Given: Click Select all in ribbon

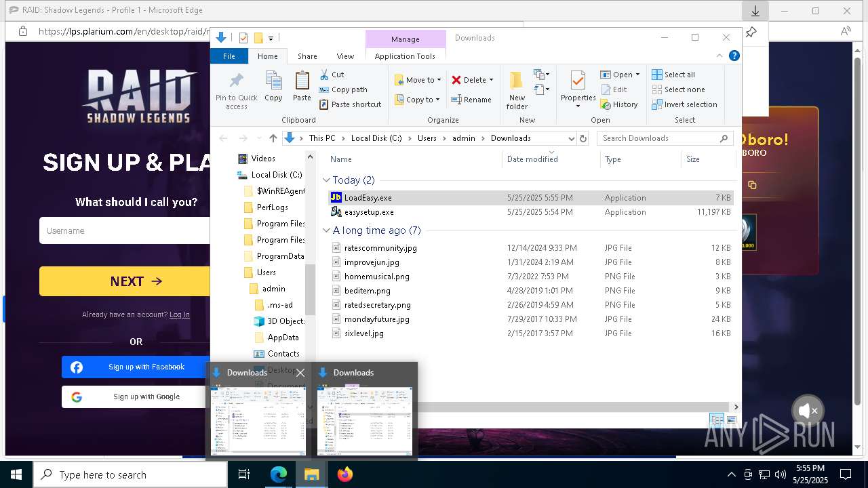Looking at the screenshot, I should pyautogui.click(x=673, y=75).
